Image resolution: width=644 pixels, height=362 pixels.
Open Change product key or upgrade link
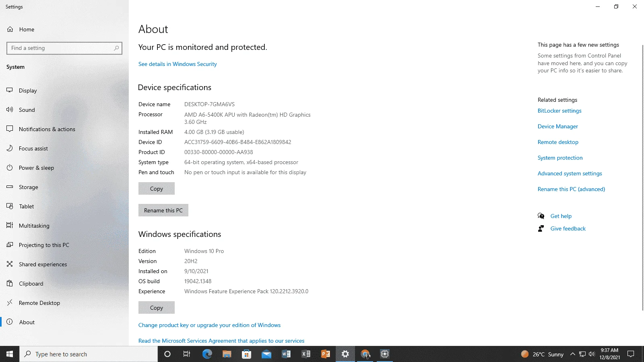tap(209, 325)
